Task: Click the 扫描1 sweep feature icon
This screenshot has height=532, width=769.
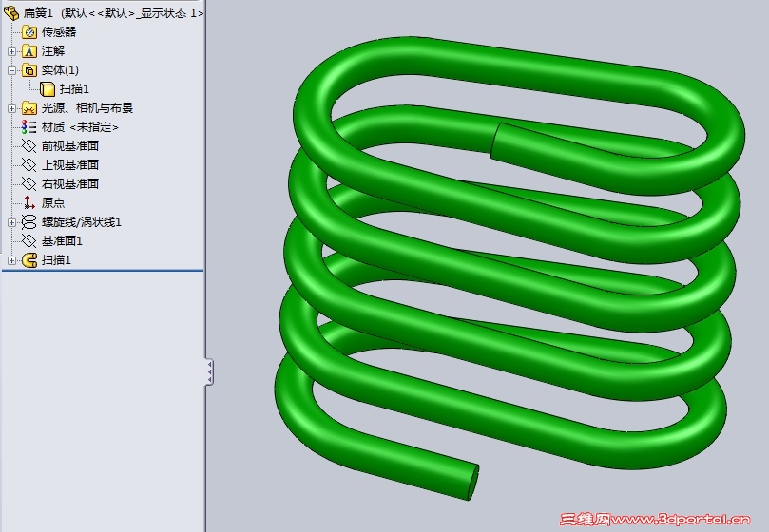Action: (29, 260)
